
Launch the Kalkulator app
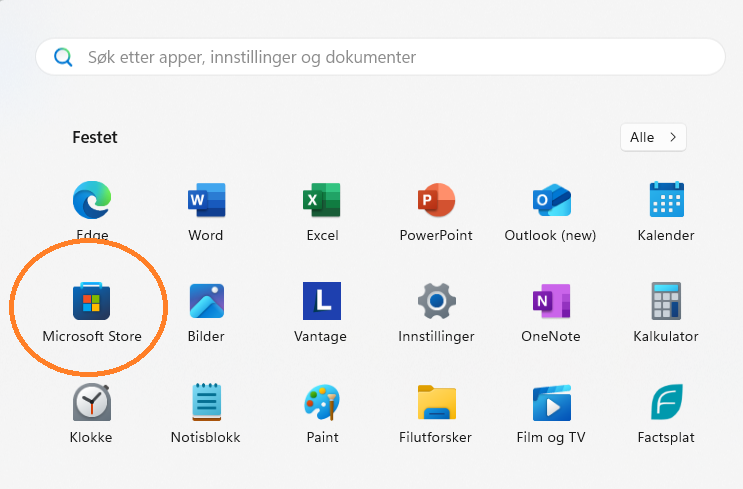point(666,301)
